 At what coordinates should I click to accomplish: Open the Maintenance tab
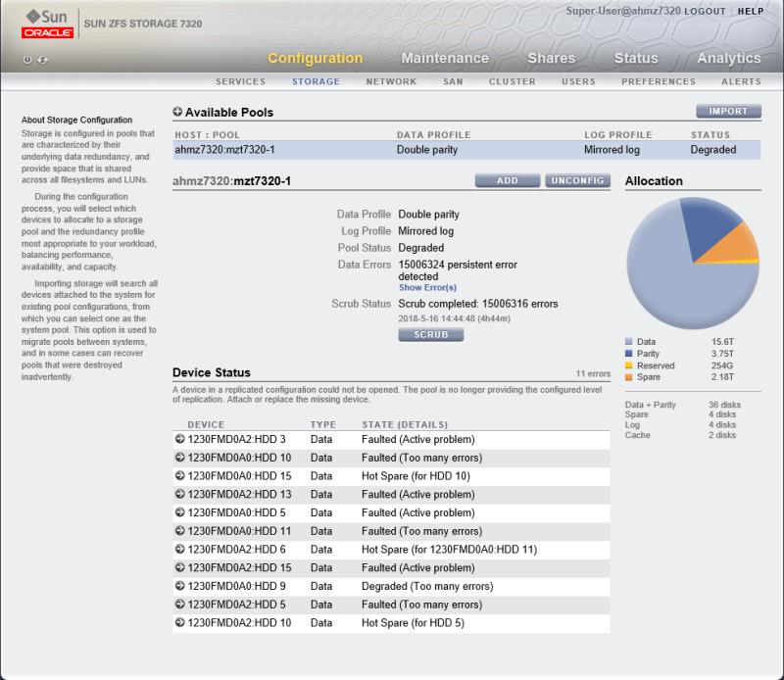(444, 59)
